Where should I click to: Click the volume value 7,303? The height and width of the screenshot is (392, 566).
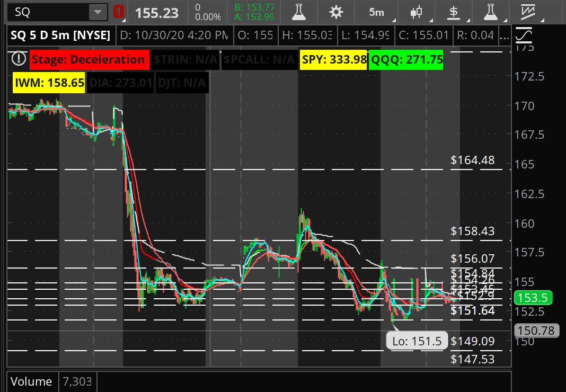77,381
